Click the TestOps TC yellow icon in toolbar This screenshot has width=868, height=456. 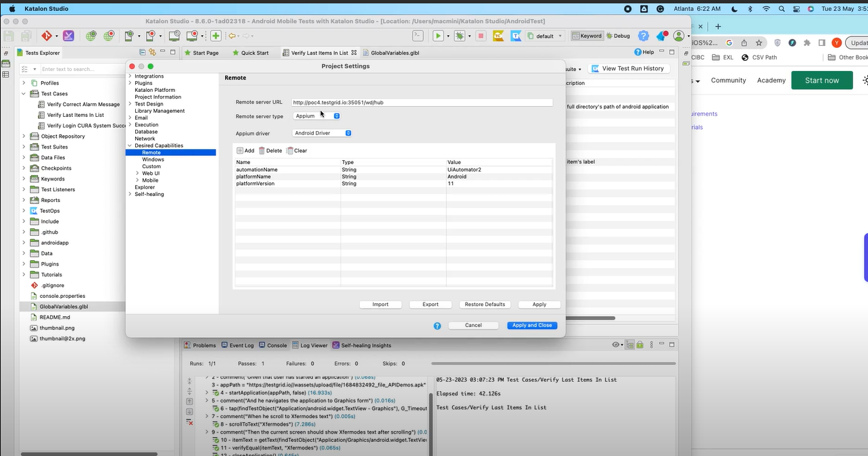(x=498, y=36)
